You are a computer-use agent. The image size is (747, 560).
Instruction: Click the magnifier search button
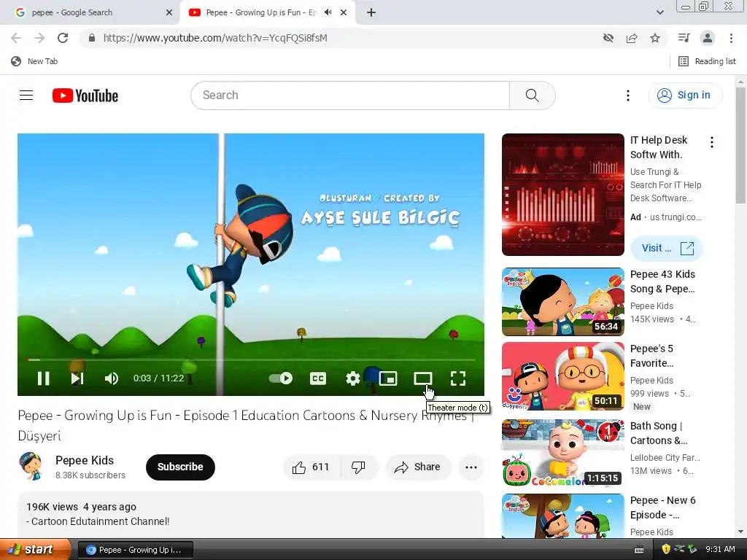(532, 96)
